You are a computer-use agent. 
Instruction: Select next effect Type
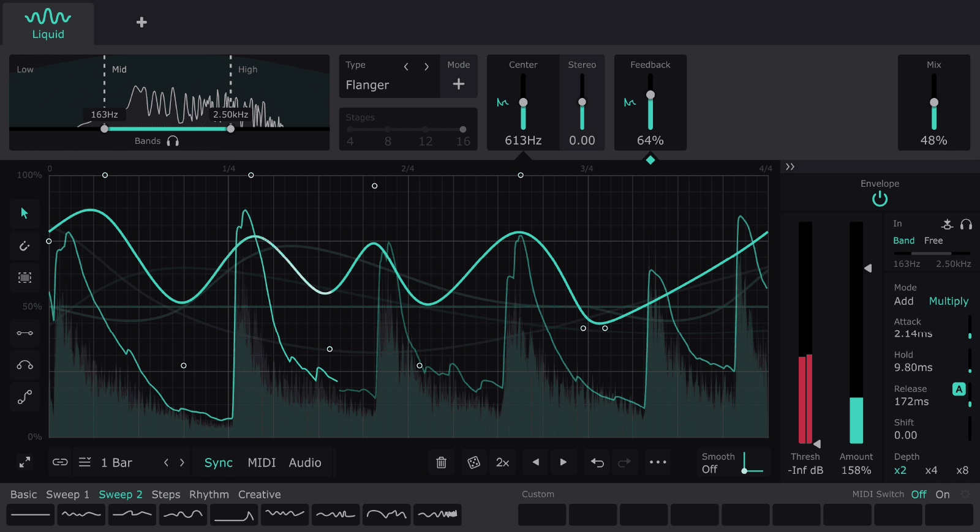click(427, 67)
